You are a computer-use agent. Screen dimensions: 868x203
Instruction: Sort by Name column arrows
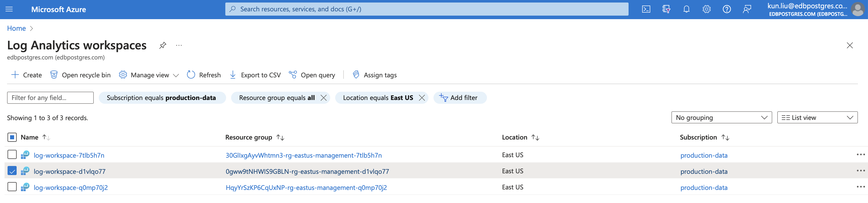click(x=46, y=137)
